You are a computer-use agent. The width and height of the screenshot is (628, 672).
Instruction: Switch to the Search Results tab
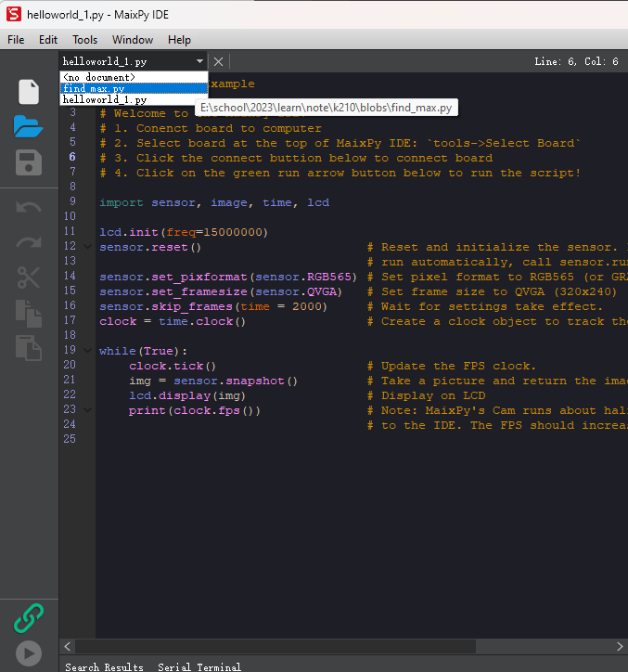point(104,666)
